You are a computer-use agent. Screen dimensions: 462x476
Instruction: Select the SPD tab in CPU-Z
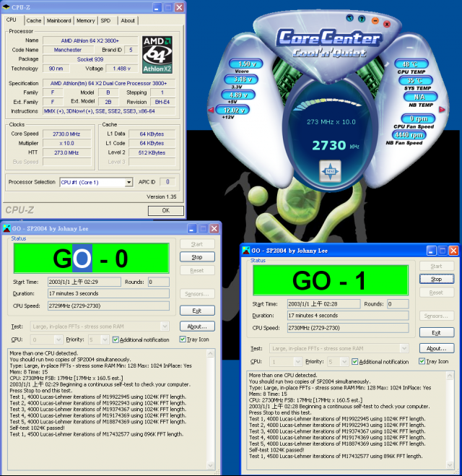pos(105,21)
